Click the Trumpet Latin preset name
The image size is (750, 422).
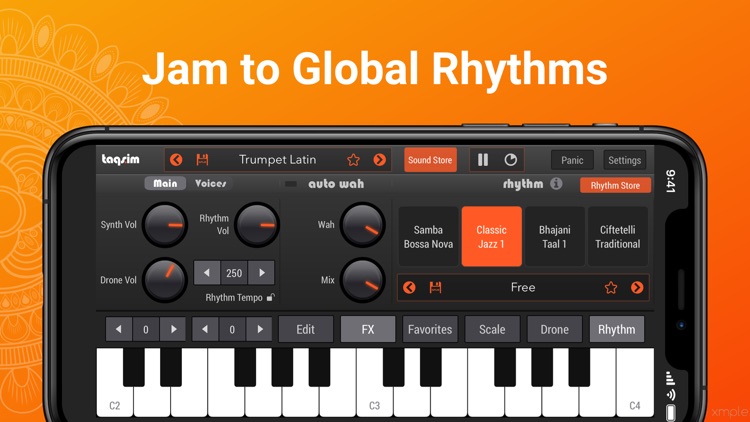(277, 160)
